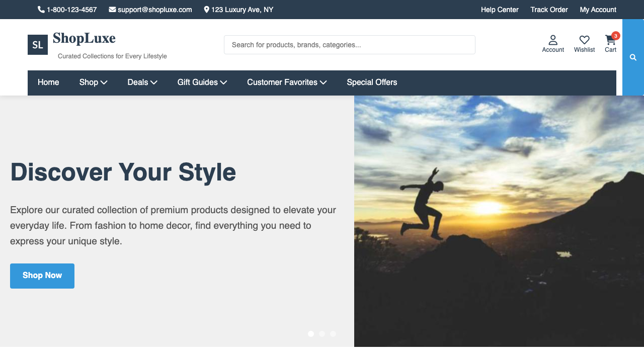Viewport: 644px width, 362px height.
Task: Select the Home menu item
Action: pos(48,82)
